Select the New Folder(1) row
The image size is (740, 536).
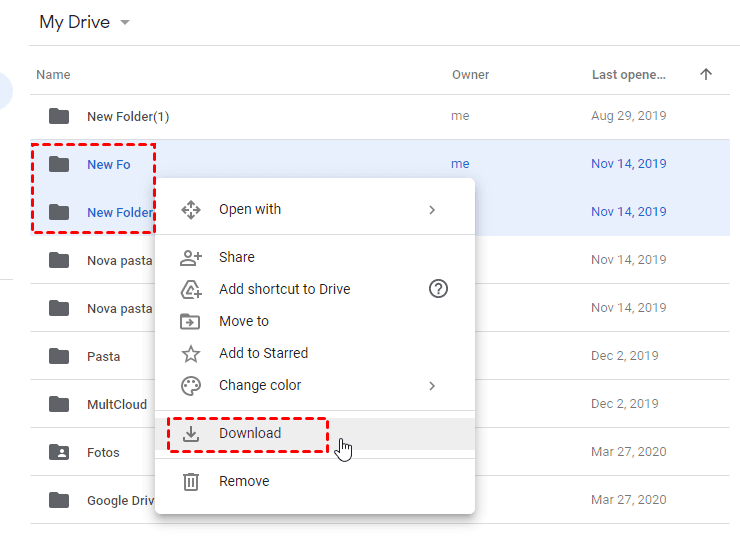coord(128,117)
